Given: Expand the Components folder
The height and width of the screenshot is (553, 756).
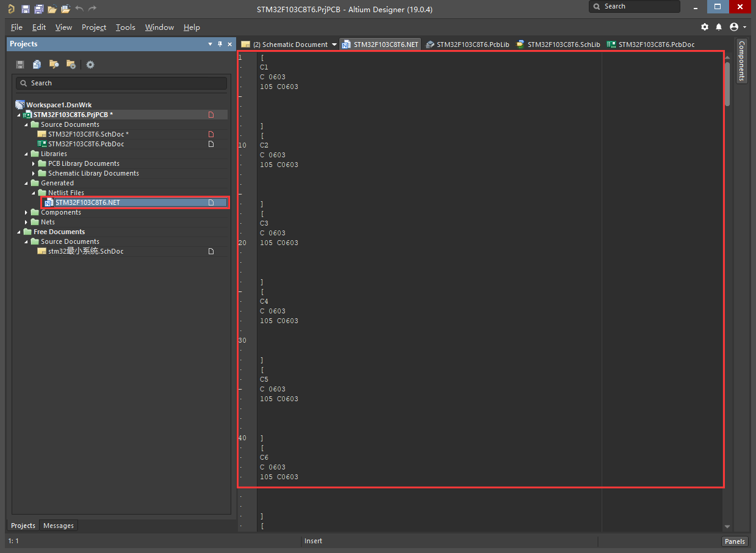Looking at the screenshot, I should 26,212.
